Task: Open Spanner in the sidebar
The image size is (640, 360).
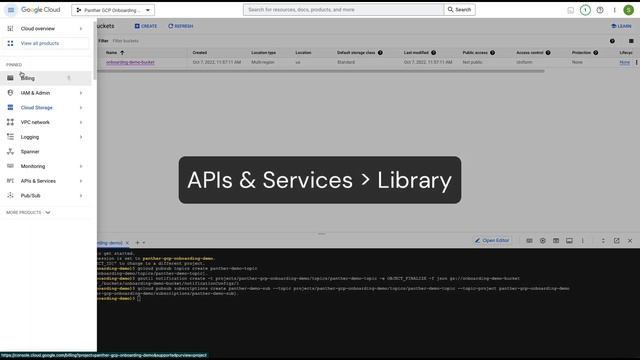Action: (30, 152)
